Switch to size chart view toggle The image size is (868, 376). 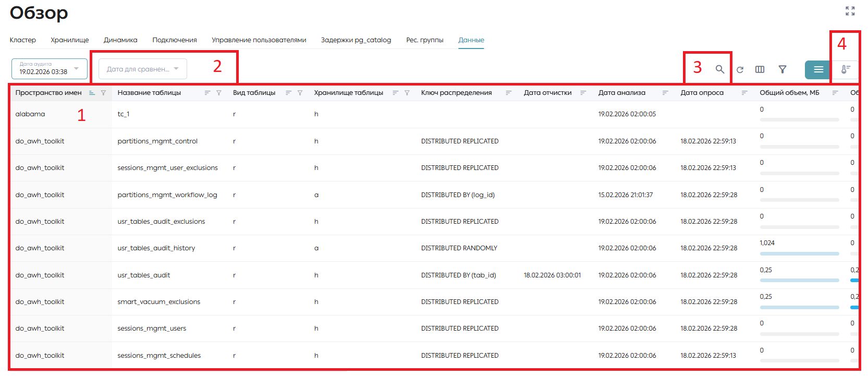846,70
